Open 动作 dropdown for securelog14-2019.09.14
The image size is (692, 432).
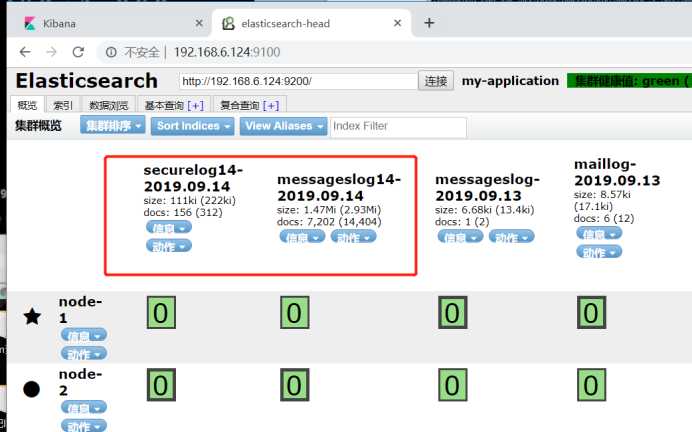[169, 246]
